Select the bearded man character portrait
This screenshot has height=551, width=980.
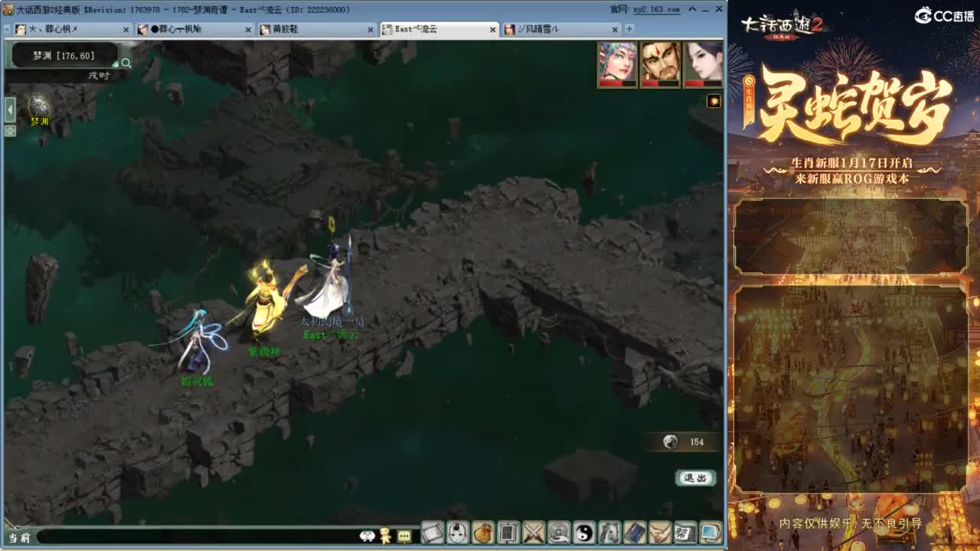point(660,64)
